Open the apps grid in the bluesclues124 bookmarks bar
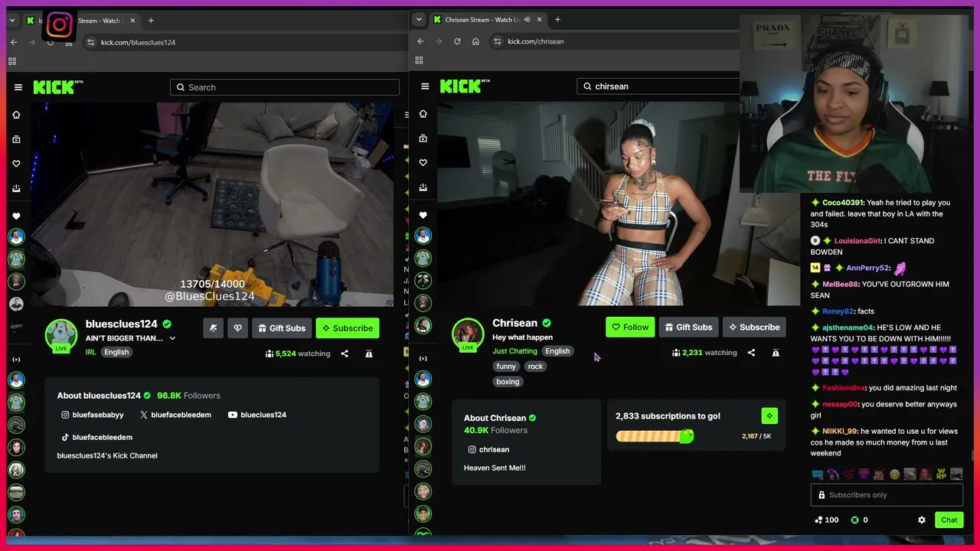The height and width of the screenshot is (551, 980). pyautogui.click(x=12, y=61)
